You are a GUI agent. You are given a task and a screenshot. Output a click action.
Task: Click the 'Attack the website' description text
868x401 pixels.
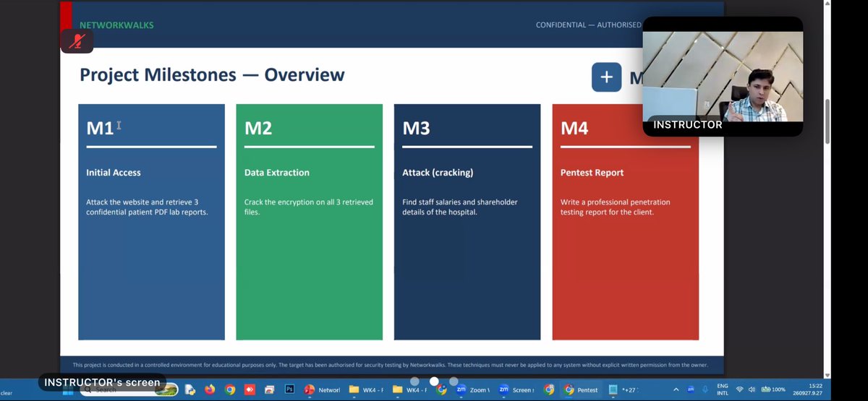point(147,207)
